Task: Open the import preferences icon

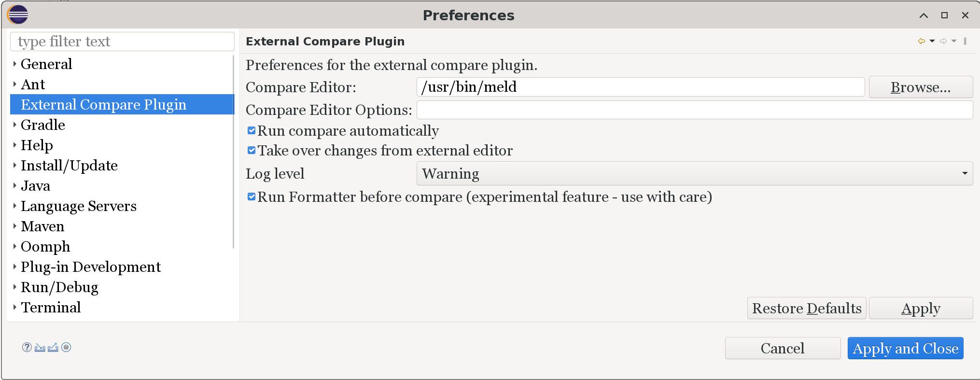Action: [x=41, y=348]
